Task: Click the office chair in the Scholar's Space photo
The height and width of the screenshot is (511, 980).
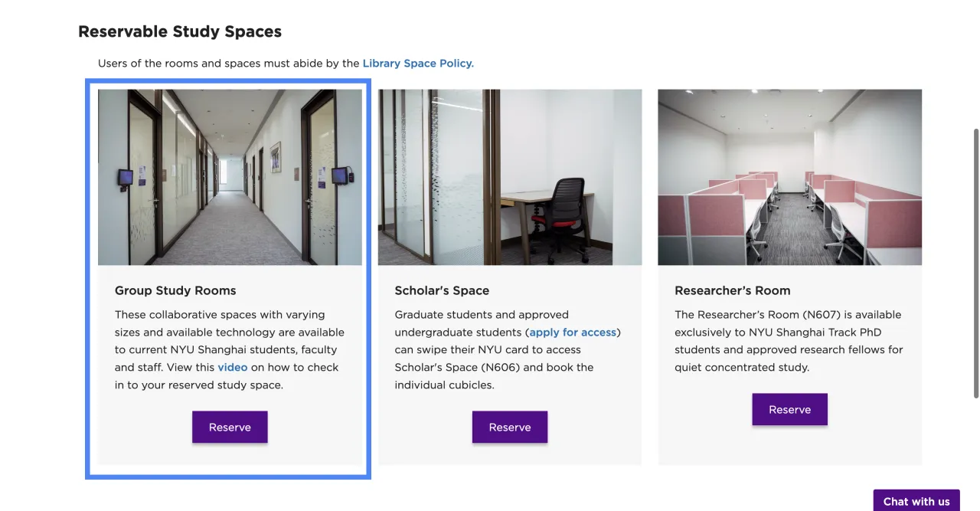Action: (565, 209)
